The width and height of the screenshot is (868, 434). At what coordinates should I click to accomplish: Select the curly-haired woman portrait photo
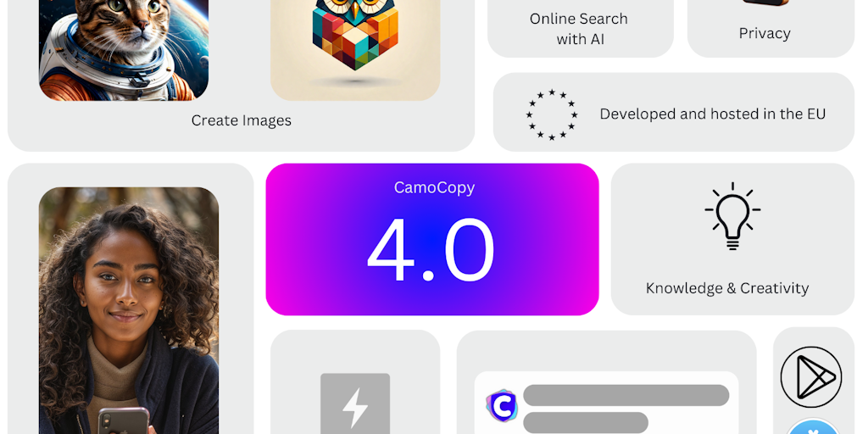[129, 310]
